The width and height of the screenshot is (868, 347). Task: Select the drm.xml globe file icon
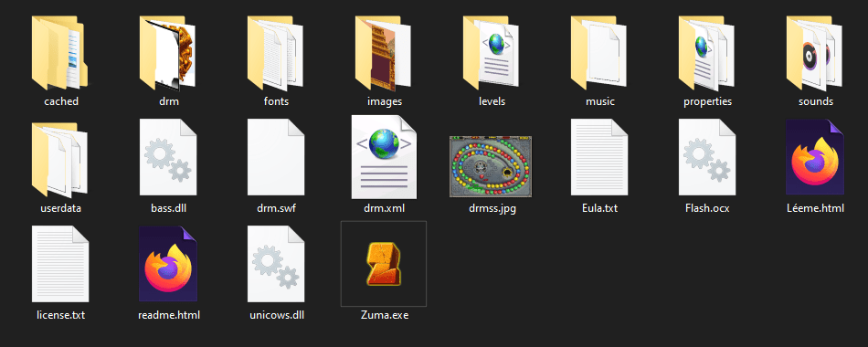pyautogui.click(x=384, y=157)
